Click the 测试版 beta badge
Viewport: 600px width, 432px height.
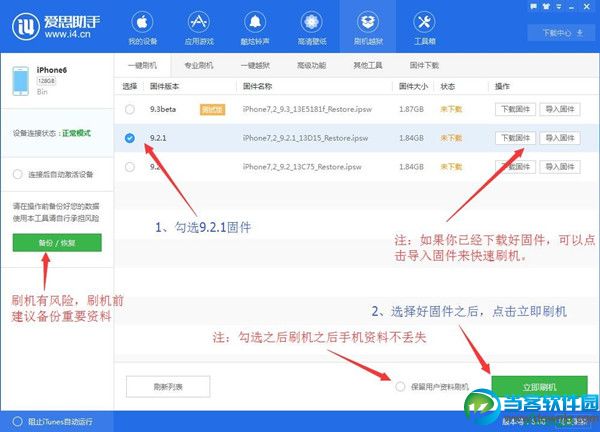212,110
